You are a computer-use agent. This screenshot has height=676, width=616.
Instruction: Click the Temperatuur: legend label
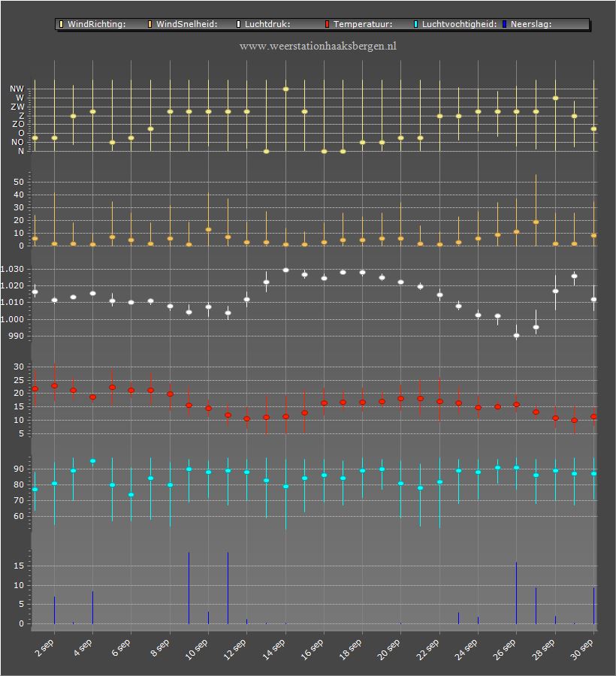point(363,24)
